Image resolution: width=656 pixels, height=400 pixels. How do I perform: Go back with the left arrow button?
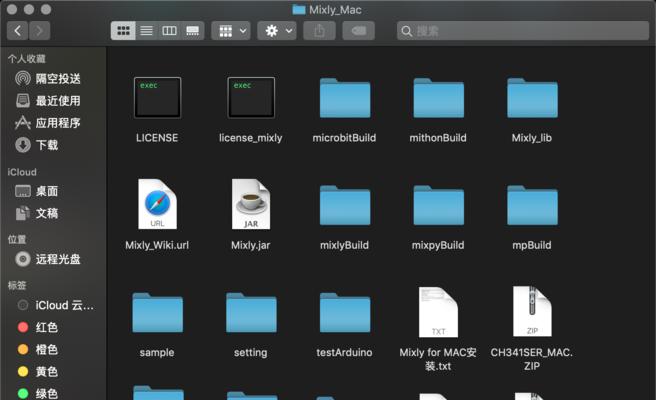pos(18,31)
